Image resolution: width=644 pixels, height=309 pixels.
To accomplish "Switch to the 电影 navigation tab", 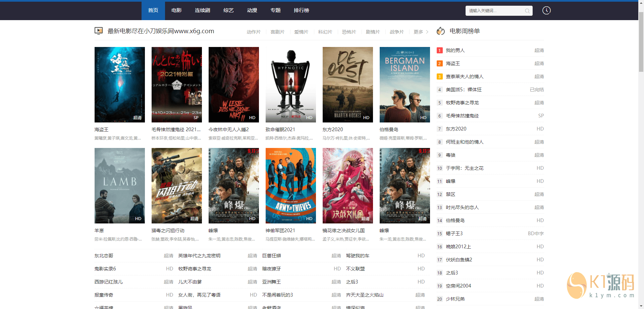I will pyautogui.click(x=176, y=10).
